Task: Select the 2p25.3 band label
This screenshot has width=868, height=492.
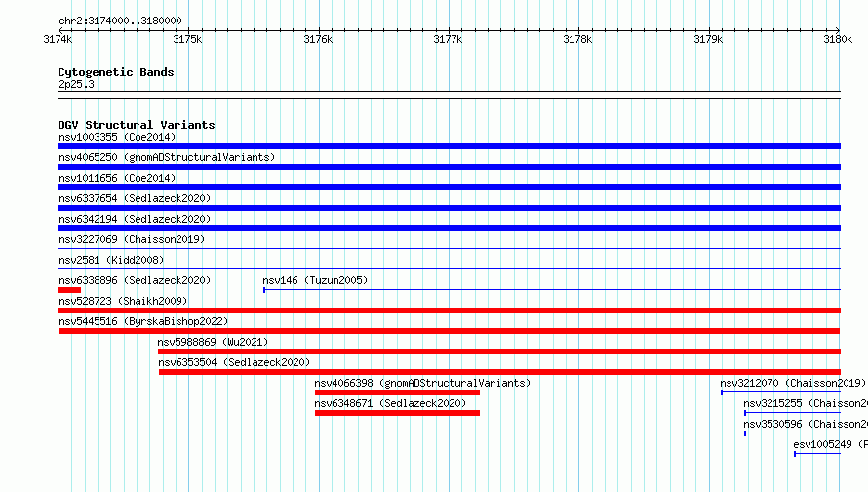Action: 76,84
